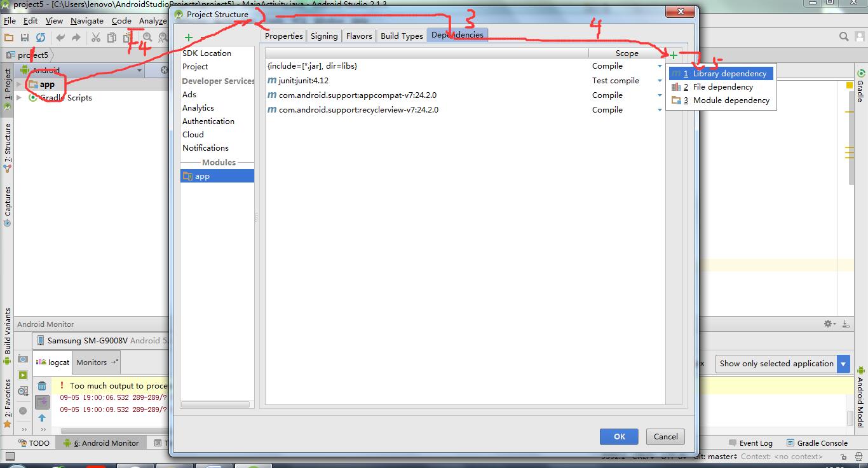Screen dimensions: 868x468
Task: Click the Cancel button
Action: click(666, 436)
